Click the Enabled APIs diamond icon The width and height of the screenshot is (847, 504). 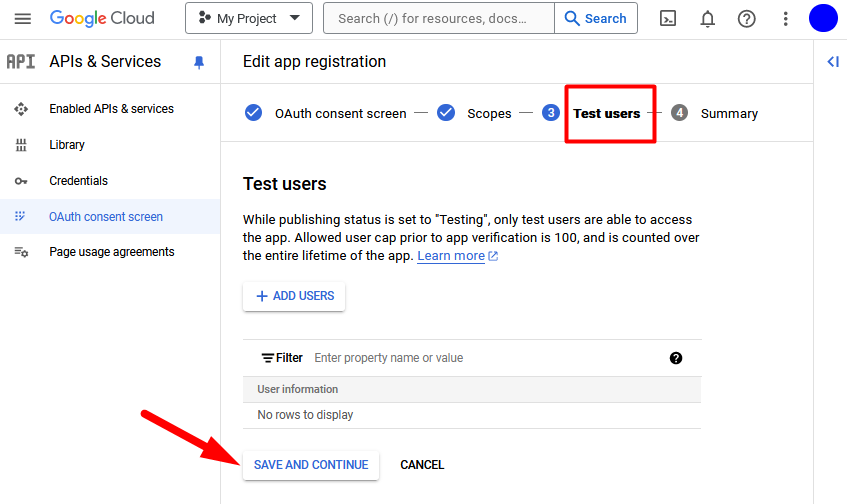click(x=21, y=109)
